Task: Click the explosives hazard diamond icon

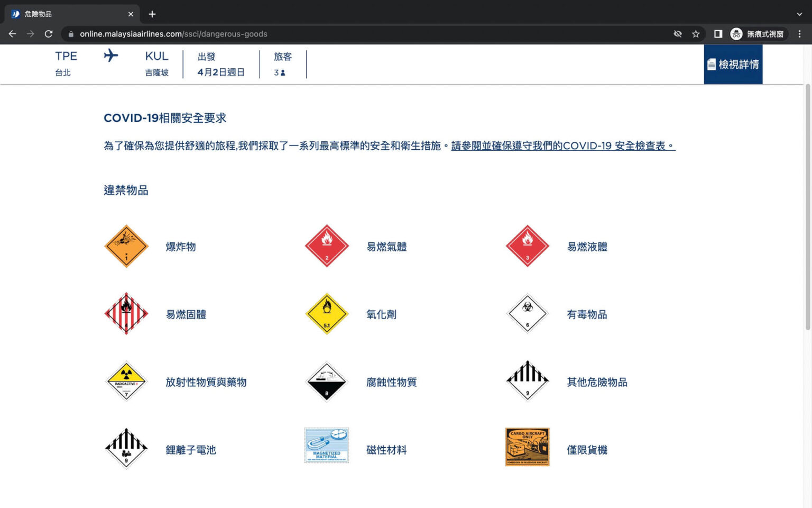Action: (126, 247)
